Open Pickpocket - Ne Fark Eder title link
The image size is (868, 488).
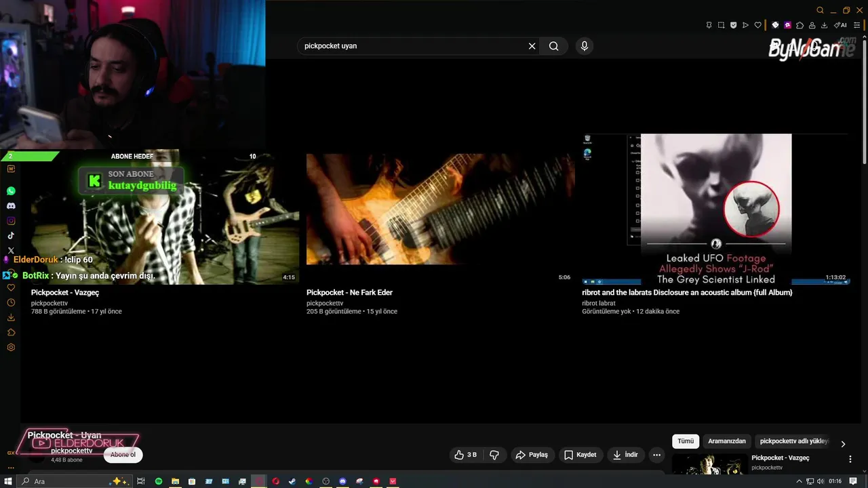click(349, 293)
